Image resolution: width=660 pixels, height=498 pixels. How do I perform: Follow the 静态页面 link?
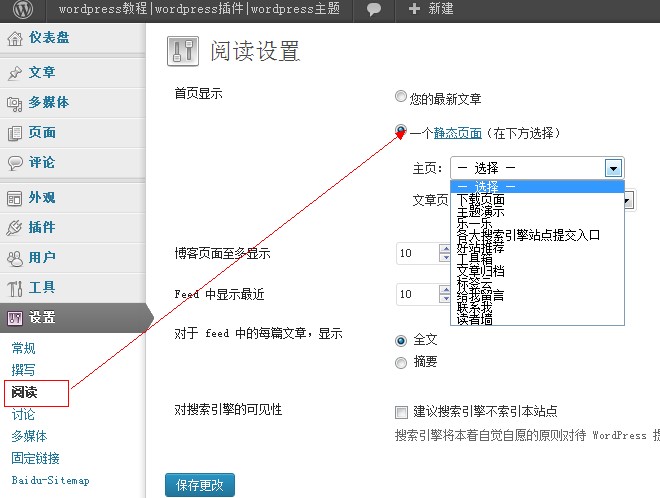(x=457, y=133)
